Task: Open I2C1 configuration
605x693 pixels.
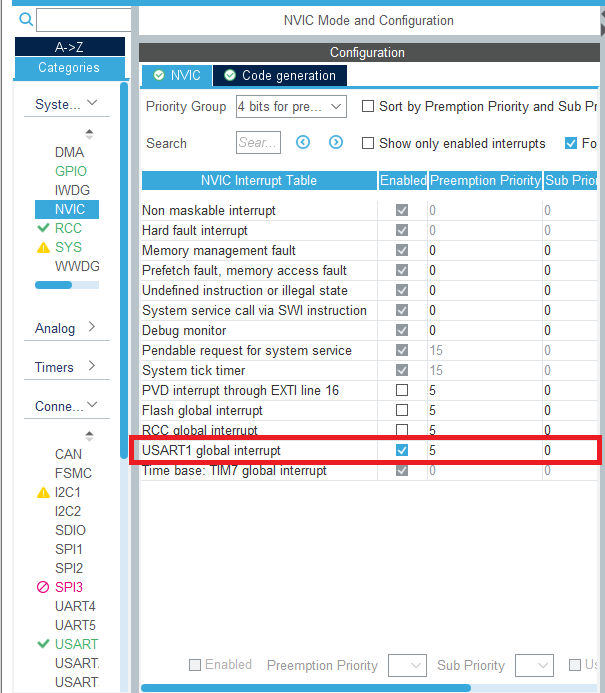Action: click(x=68, y=492)
